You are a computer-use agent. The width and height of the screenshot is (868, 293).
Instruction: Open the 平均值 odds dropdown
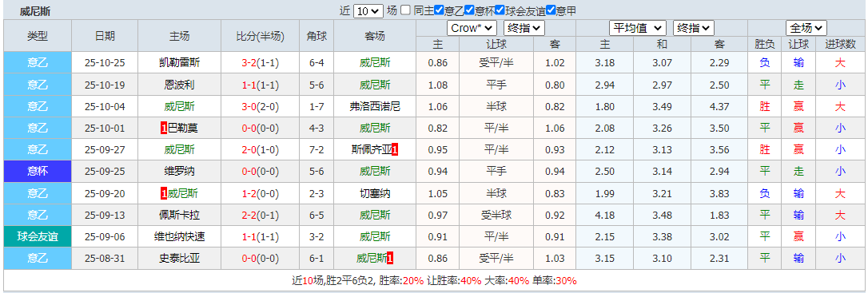638,28
